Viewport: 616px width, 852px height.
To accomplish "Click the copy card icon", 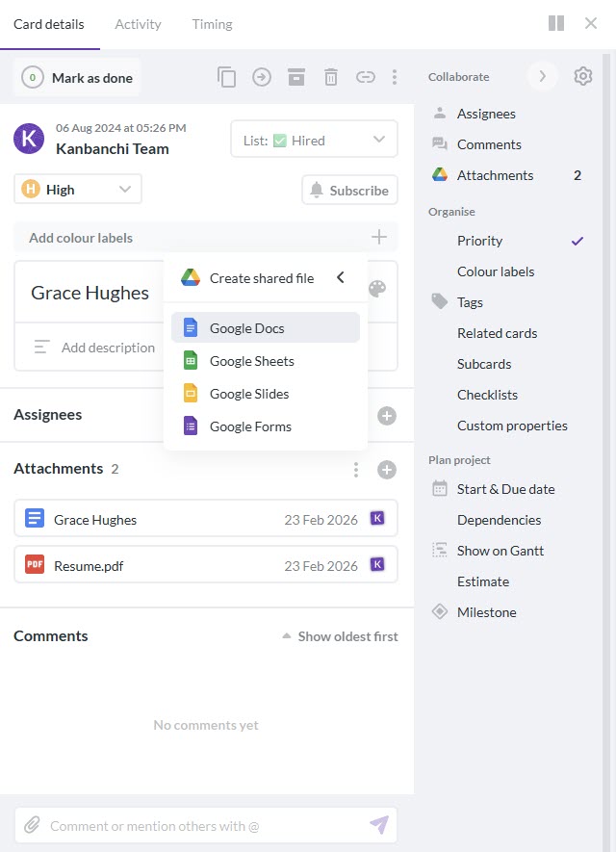I will point(226,77).
